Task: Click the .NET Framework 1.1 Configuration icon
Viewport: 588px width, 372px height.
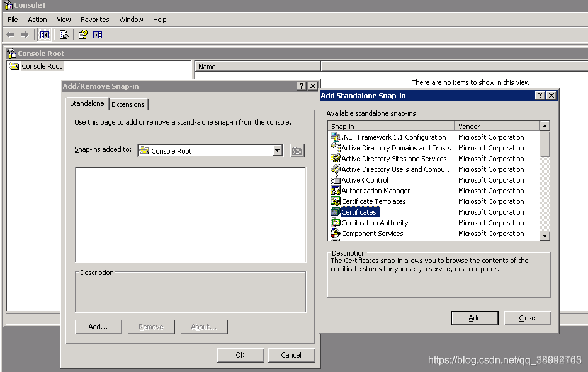Action: tap(336, 137)
